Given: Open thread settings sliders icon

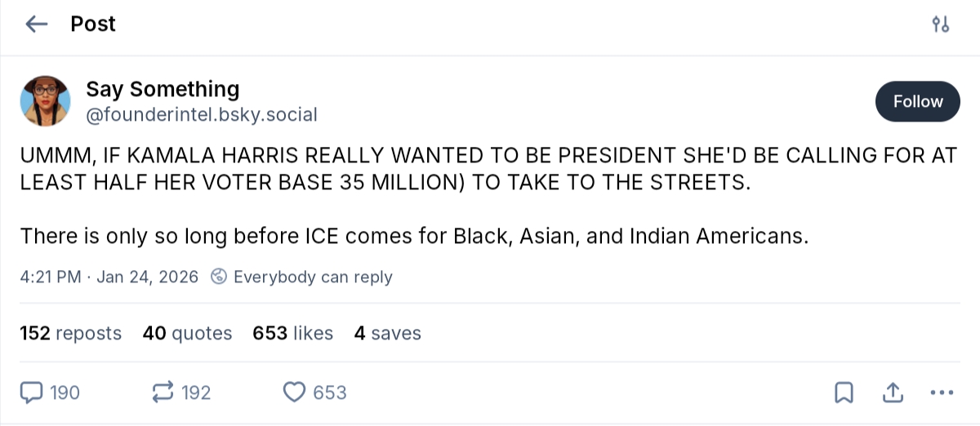Looking at the screenshot, I should pyautogui.click(x=941, y=24).
